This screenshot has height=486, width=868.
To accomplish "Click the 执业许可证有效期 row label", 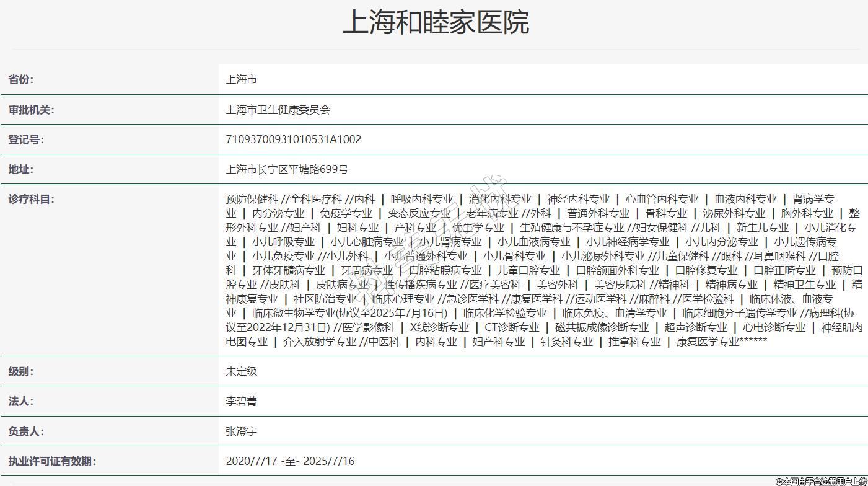I will [x=52, y=461].
